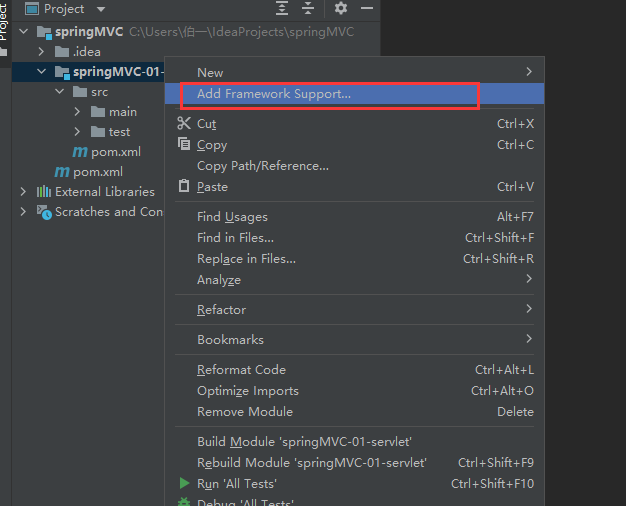The image size is (626, 506).
Task: Select the test folder
Action: click(x=119, y=132)
